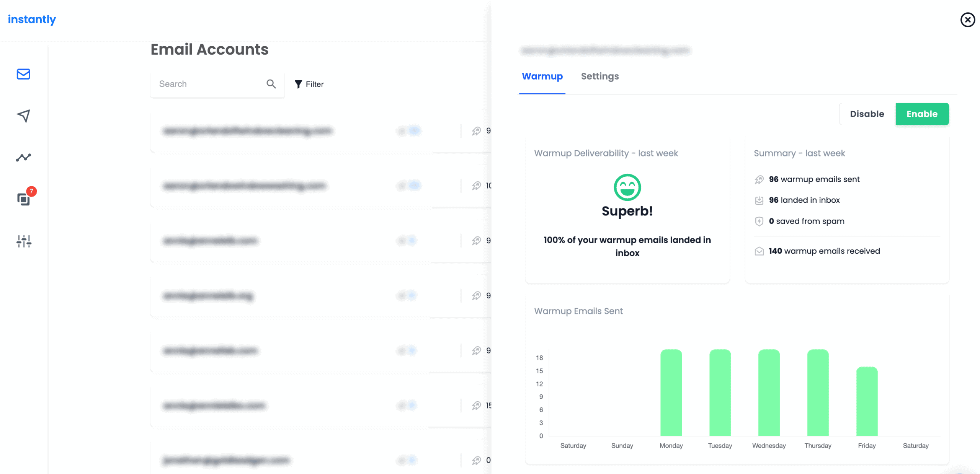This screenshot has height=474, width=980.
Task: Click the search magnifier icon
Action: pos(271,84)
